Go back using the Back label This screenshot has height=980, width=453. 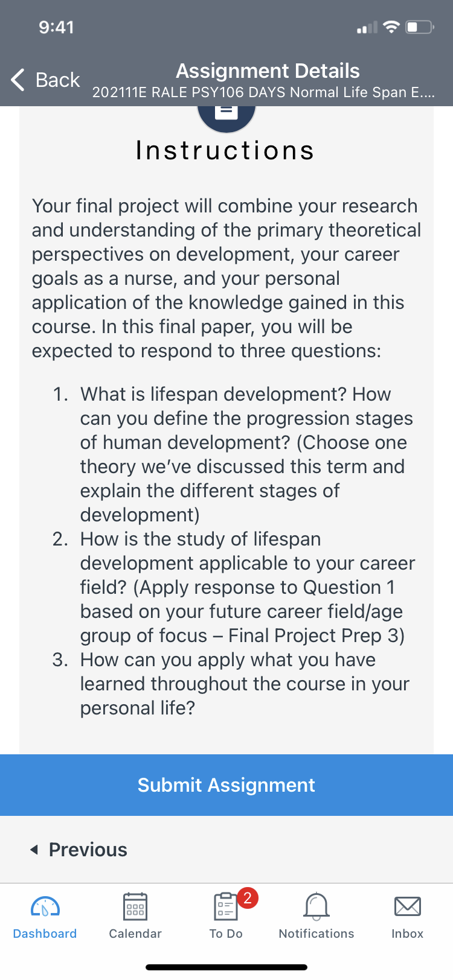pyautogui.click(x=57, y=80)
